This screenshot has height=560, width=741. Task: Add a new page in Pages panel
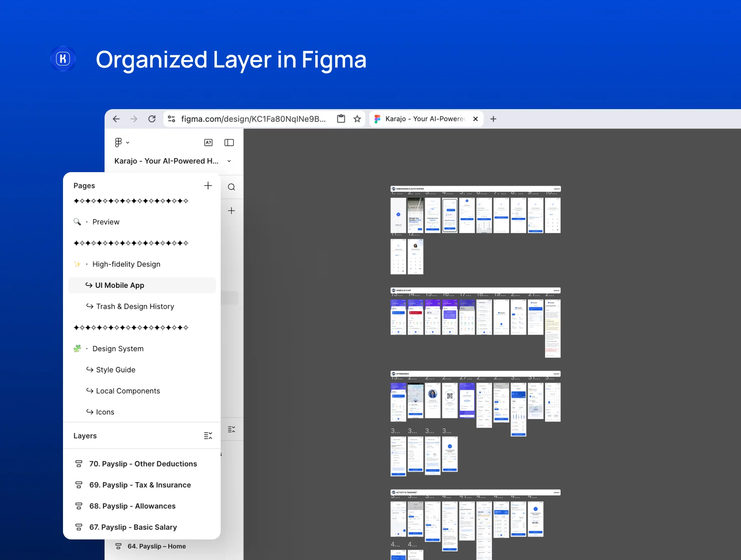point(208,186)
